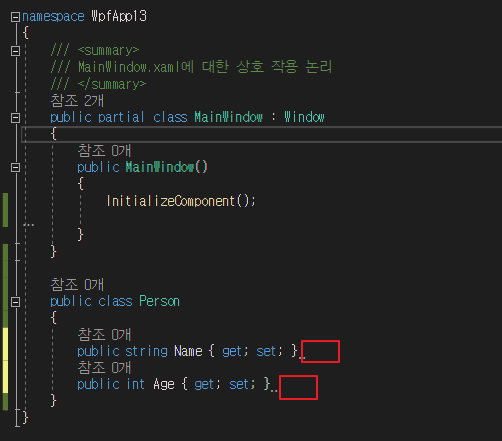Screen dimensions: 502x441
Task: Click the MainWindow.xaml comment line
Action: (191, 67)
